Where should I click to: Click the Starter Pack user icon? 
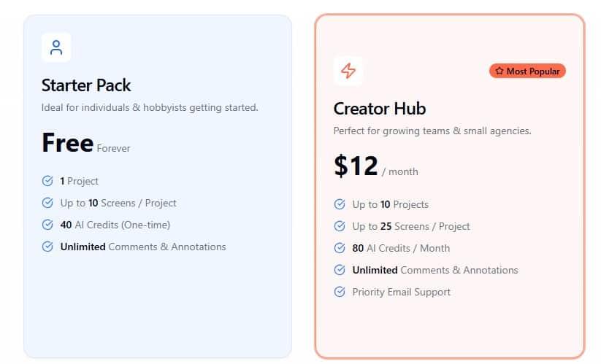coord(56,47)
